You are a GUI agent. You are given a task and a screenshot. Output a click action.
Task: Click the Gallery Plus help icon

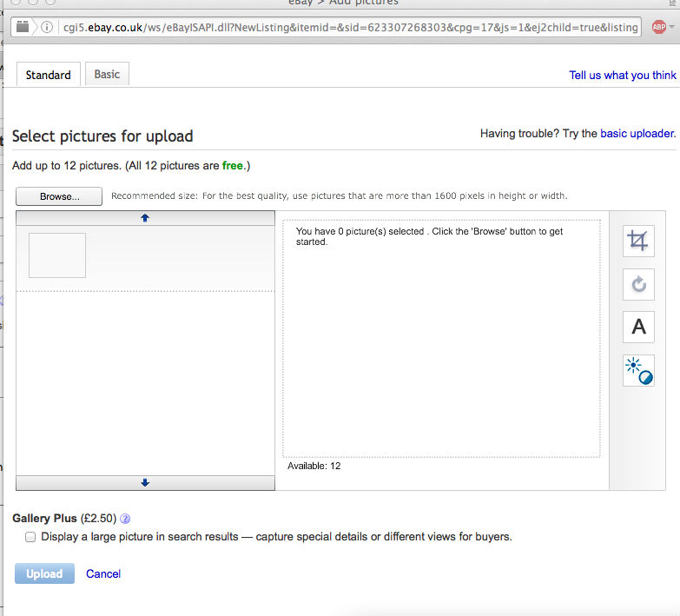click(125, 519)
